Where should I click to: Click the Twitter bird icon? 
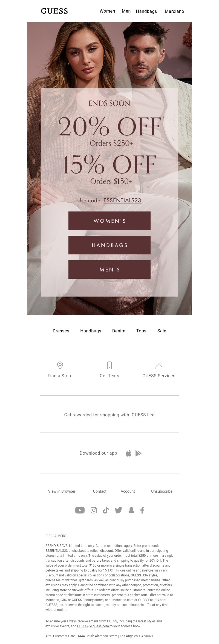(x=118, y=510)
